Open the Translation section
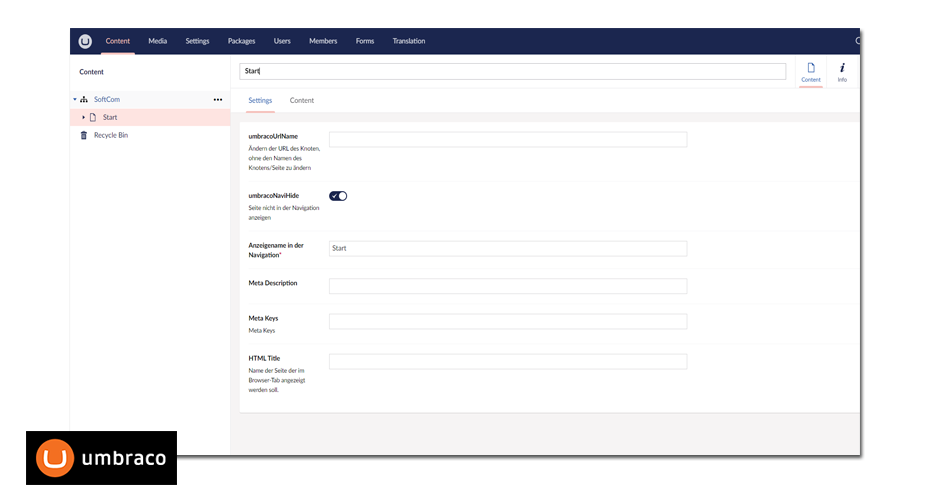The height and width of the screenshot is (500, 930). pyautogui.click(x=409, y=41)
